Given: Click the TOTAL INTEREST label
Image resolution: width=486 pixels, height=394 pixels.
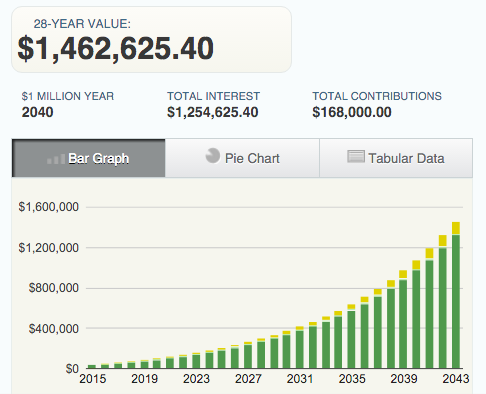Looking at the screenshot, I should click(213, 96).
